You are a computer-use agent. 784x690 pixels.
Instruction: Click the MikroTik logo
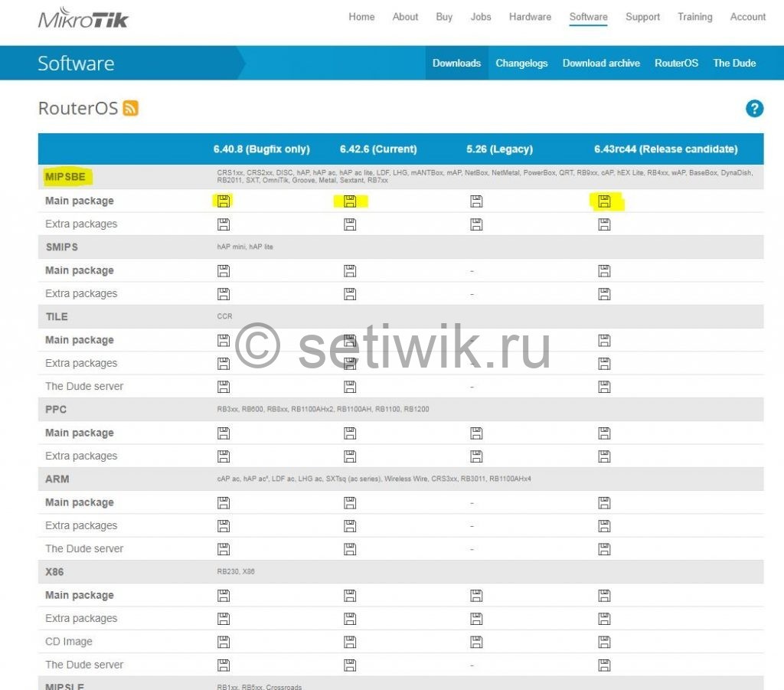click(83, 18)
